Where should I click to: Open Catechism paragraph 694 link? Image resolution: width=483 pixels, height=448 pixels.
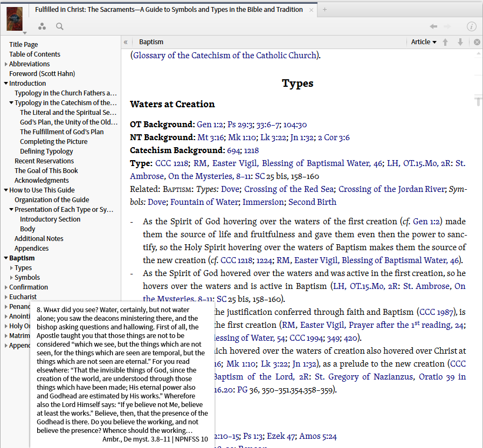(233, 150)
